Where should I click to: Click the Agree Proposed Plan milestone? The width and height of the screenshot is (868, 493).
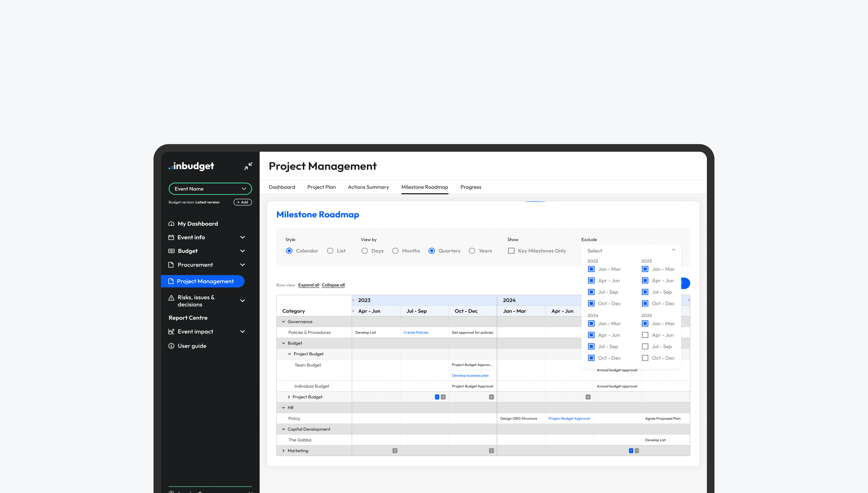pyautogui.click(x=663, y=418)
